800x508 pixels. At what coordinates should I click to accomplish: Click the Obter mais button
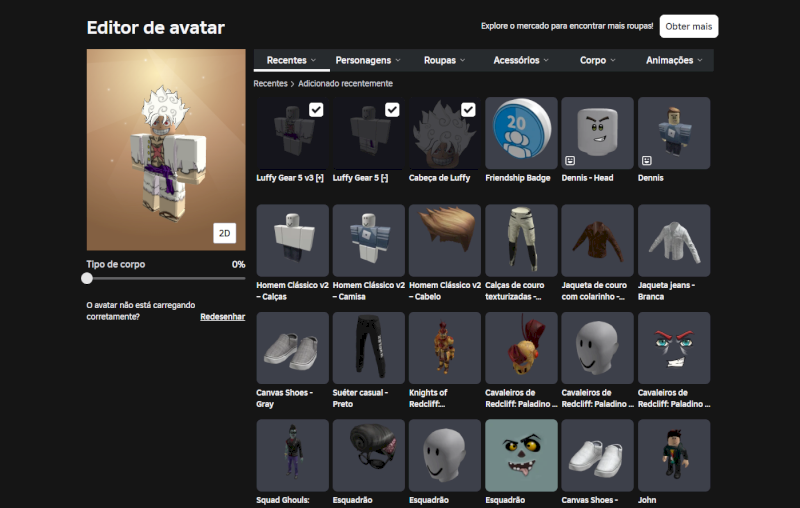(x=689, y=27)
